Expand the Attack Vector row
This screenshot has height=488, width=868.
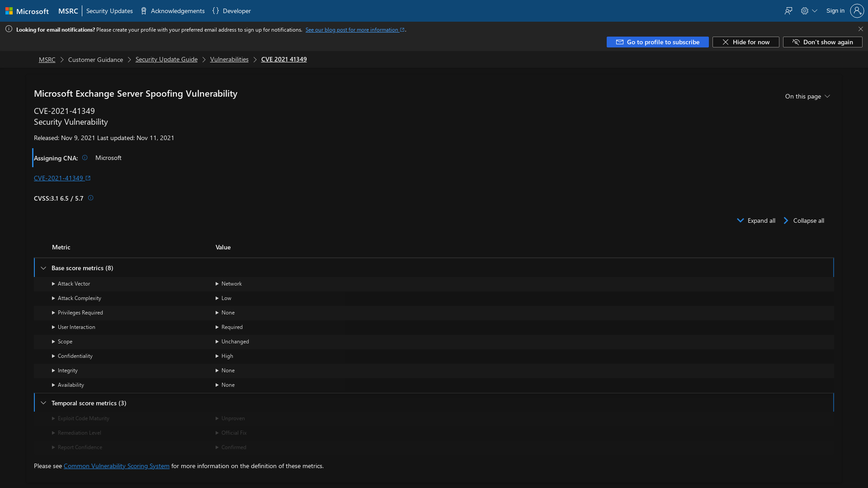coord(71,284)
